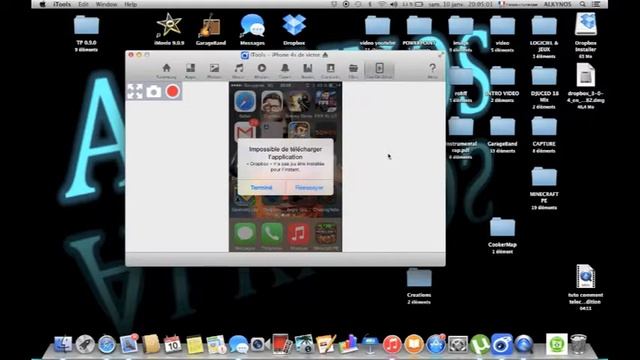640x360 pixels.
Task: Take a screenshot with the camera icon
Action: [154, 91]
